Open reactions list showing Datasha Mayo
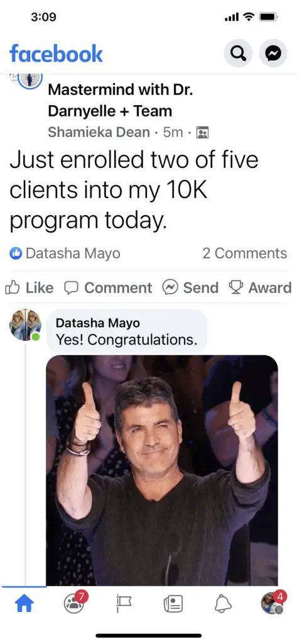This screenshot has width=297, height=644. pyautogui.click(x=65, y=253)
